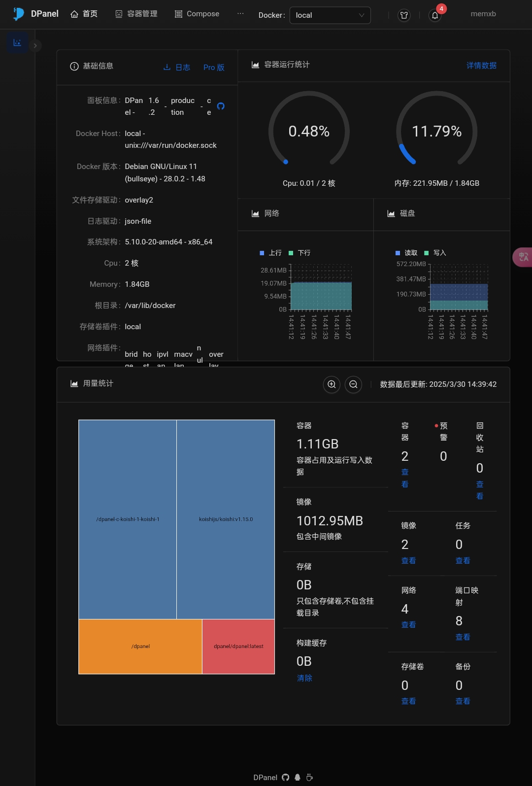Toggle the 上行 upload legend series
The height and width of the screenshot is (786, 532).
(x=270, y=253)
